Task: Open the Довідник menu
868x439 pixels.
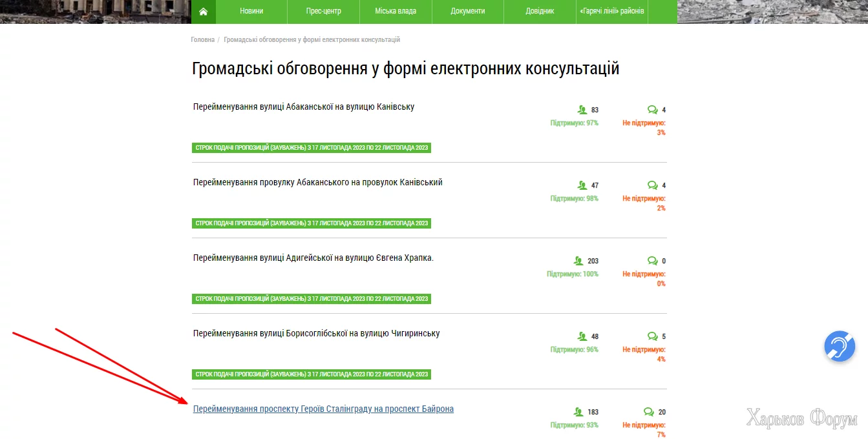Action: 540,11
